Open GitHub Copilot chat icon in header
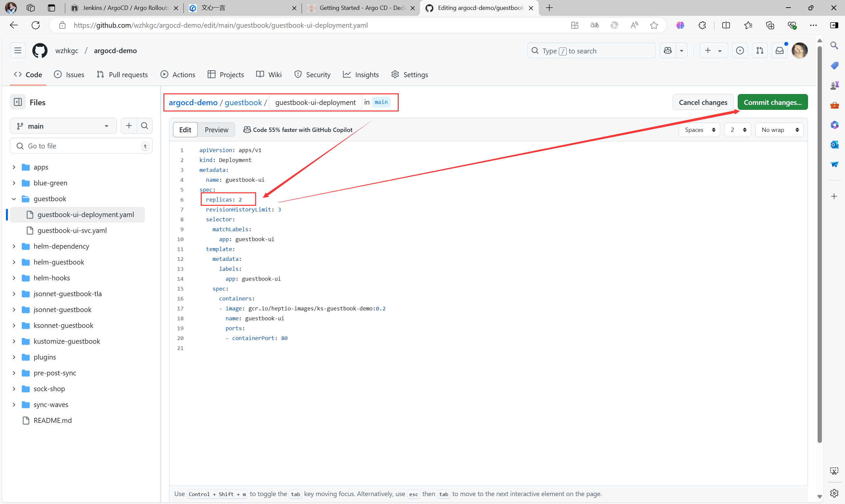845x504 pixels. tap(668, 50)
